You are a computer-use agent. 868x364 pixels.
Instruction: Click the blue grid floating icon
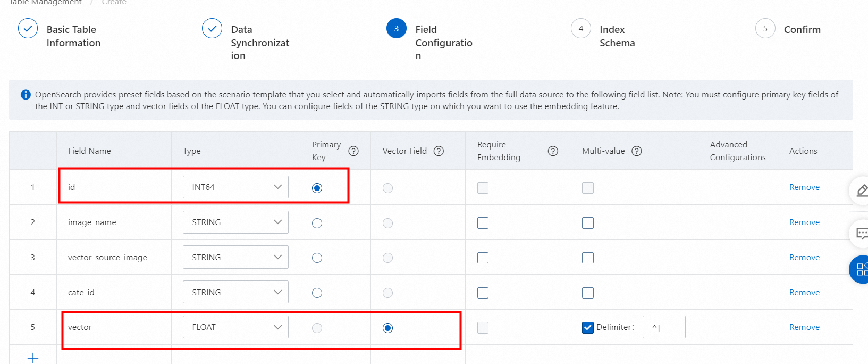861,269
